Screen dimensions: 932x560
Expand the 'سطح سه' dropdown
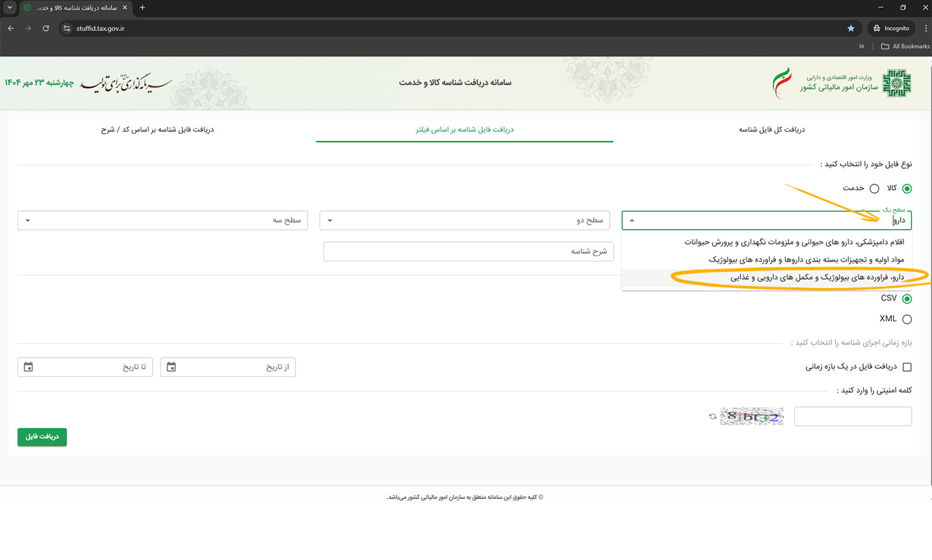[x=162, y=221]
